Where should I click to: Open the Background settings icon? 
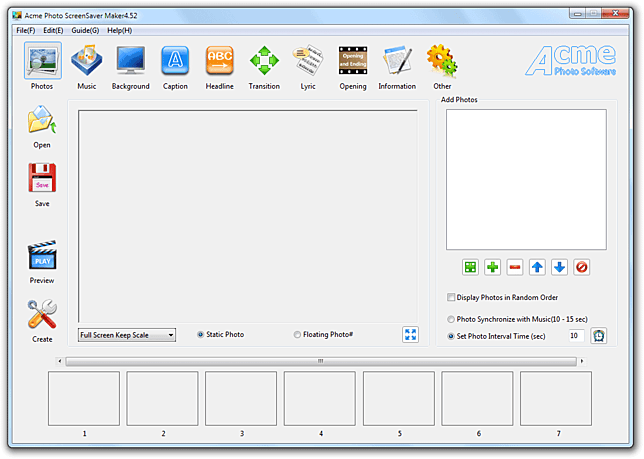(131, 61)
